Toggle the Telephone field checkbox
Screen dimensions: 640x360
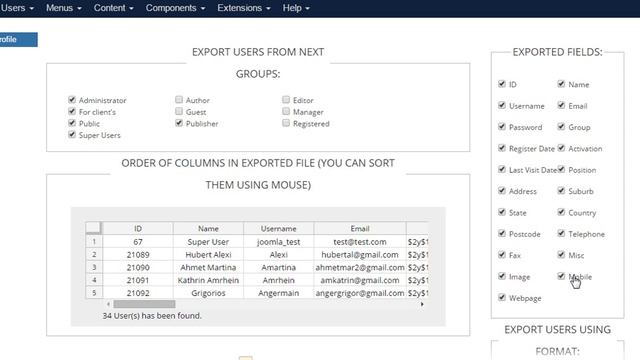tap(561, 233)
